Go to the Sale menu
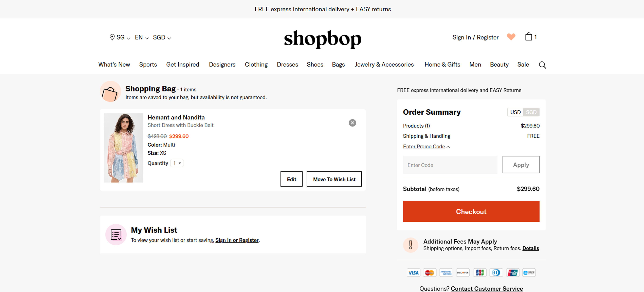Viewport: 644px width, 292px height. point(523,65)
